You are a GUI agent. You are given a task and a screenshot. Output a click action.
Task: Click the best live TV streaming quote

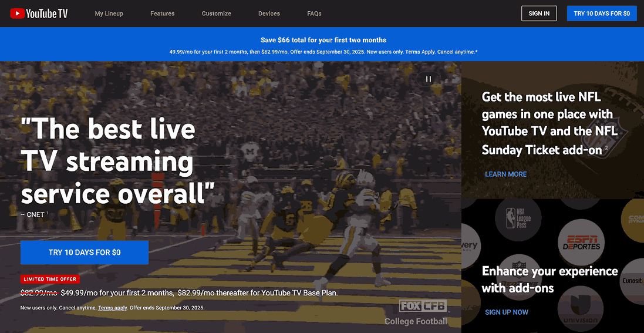pos(118,162)
